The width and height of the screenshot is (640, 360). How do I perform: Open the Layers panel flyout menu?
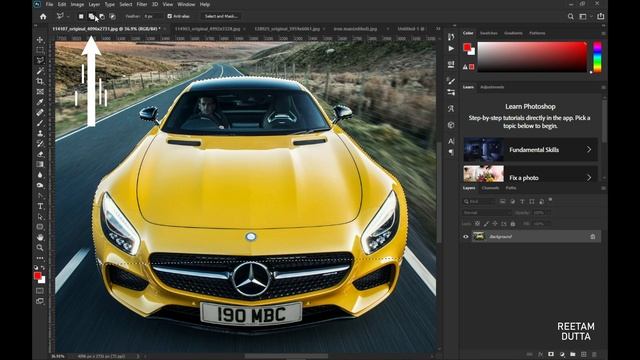click(603, 188)
